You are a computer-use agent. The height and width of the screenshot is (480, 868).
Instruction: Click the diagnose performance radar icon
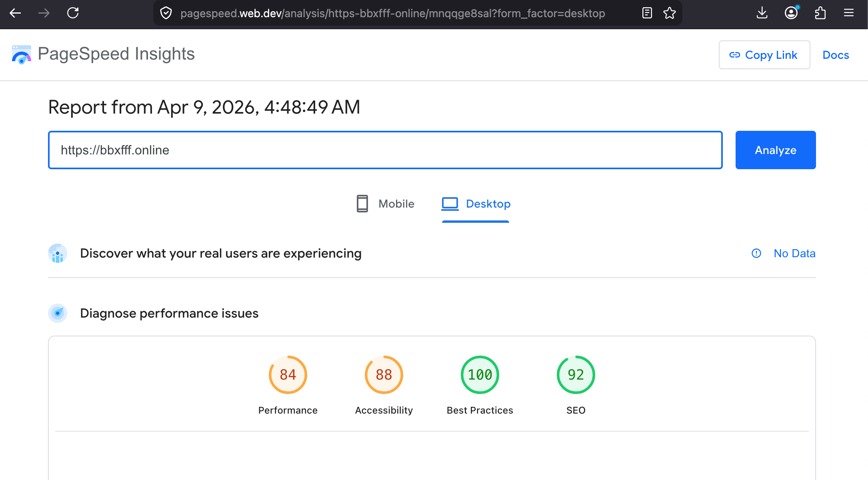pos(58,313)
